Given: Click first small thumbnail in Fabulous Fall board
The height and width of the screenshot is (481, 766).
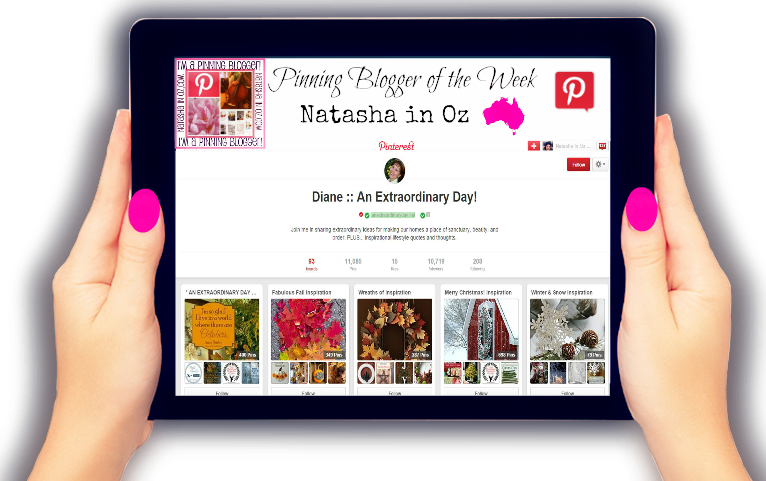Looking at the screenshot, I should pyautogui.click(x=280, y=373).
